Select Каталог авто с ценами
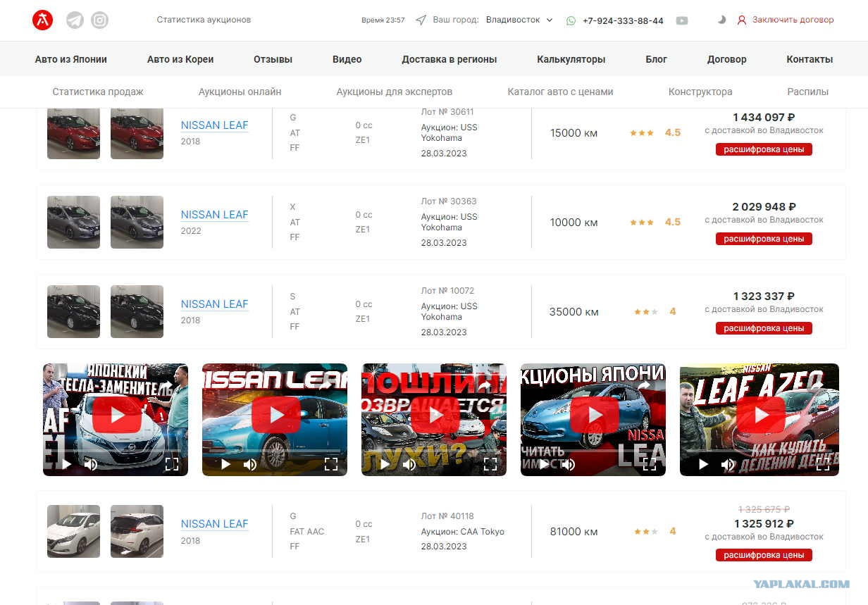The width and height of the screenshot is (868, 605). click(x=560, y=92)
